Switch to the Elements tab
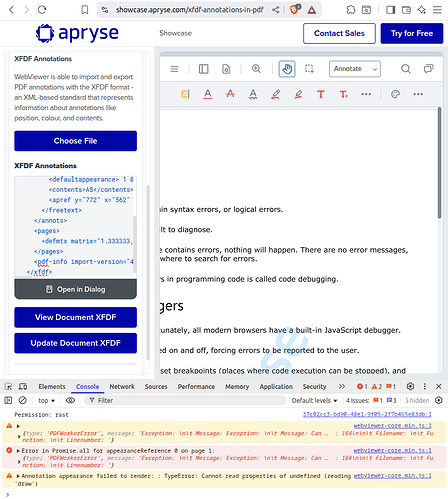Viewport: 448px width, 499px height. pyautogui.click(x=52, y=387)
